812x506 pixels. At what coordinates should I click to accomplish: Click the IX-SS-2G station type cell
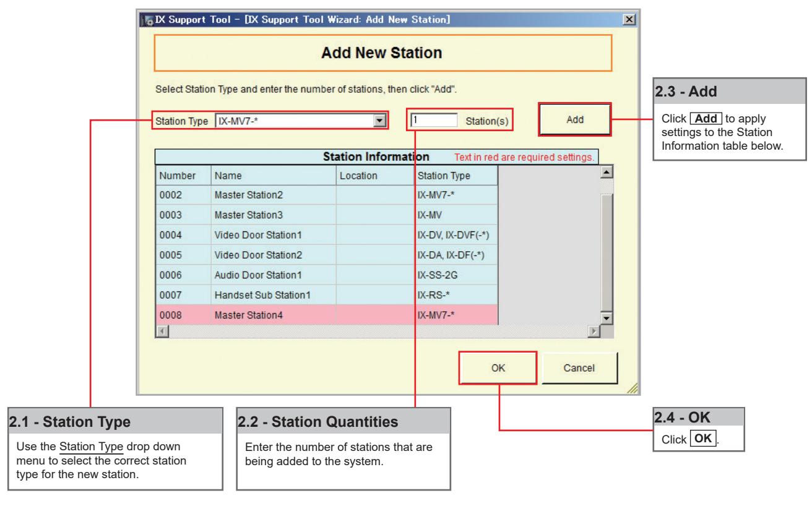[x=457, y=275]
